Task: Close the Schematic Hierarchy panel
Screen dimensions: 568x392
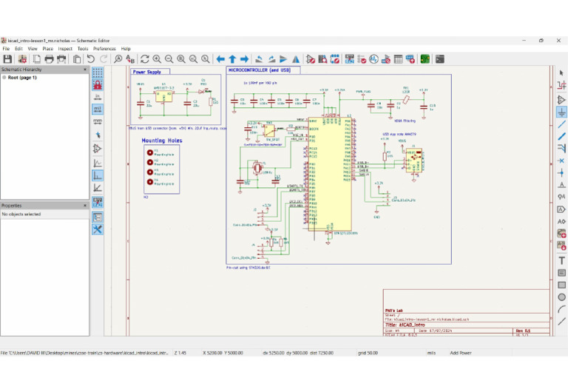Action: coord(85,70)
